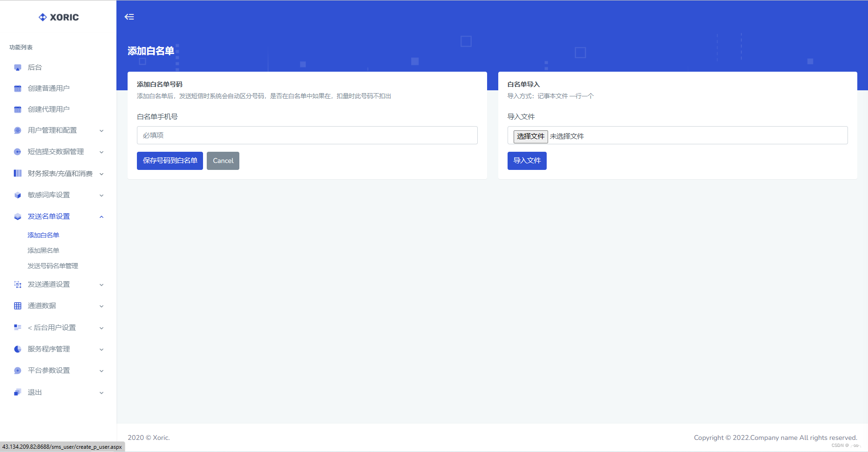Screen dimensions: 868x452
Task: Click the 后台用户设置 list icon
Action: pos(18,328)
